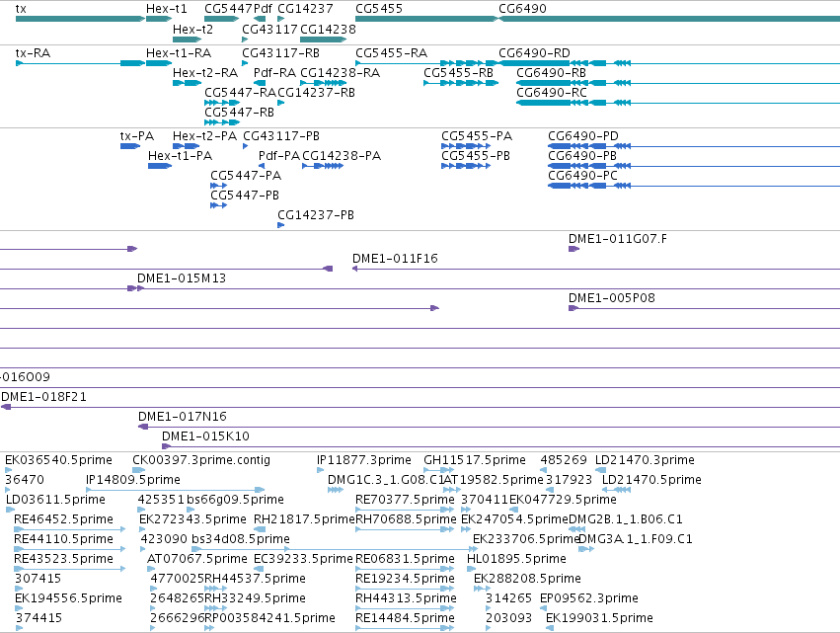Open the "Hex-t1-RA" transcript label
This screenshot has height=633, width=840.
tap(179, 53)
